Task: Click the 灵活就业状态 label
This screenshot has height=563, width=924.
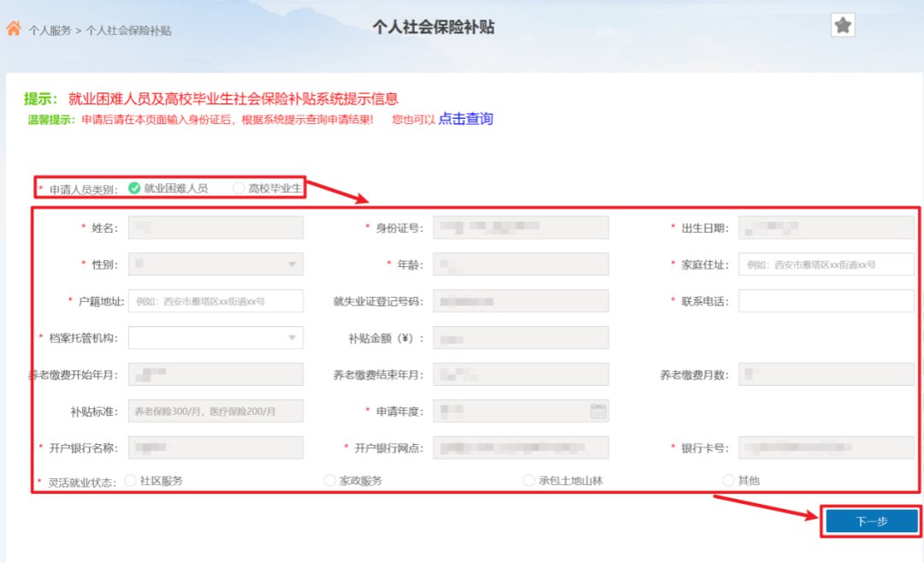Action: click(82, 483)
